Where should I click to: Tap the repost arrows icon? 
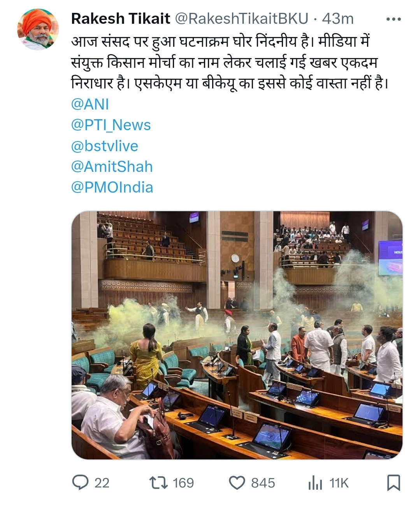click(x=159, y=483)
